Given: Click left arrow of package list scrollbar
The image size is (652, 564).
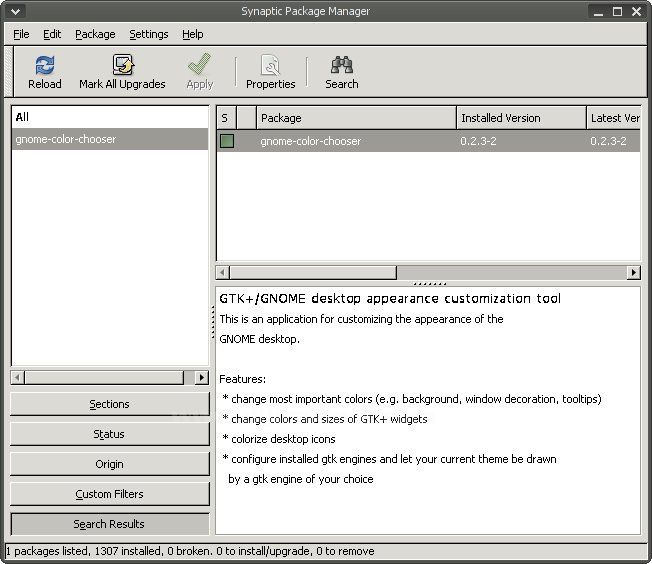Looking at the screenshot, I should 223,272.
